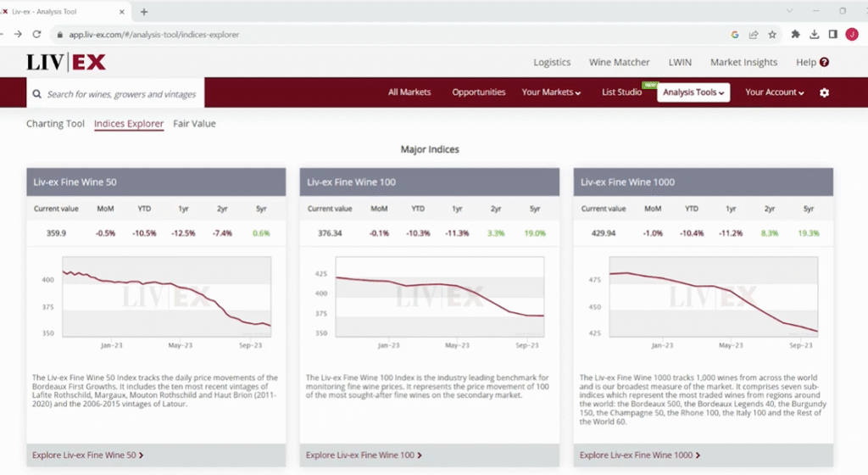The height and width of the screenshot is (475, 868).
Task: Click the LIV-EX logo
Action: click(x=66, y=62)
